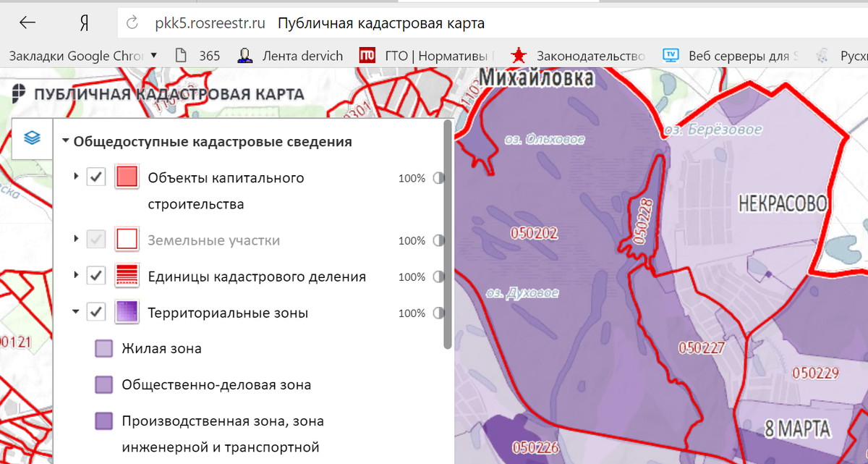868x464 pixels.
Task: Open the Лента dervich bookmark
Action: (290, 56)
